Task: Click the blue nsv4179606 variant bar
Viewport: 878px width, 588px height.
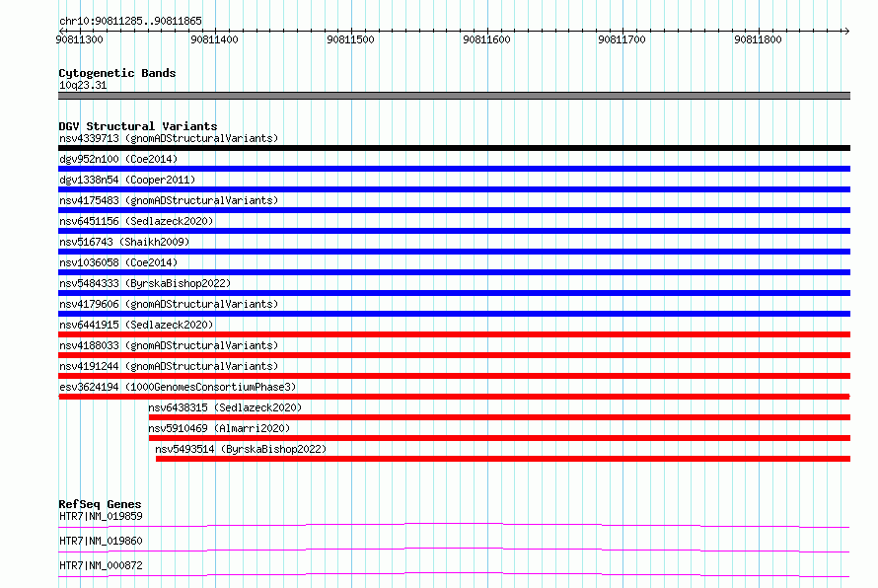Action: point(454,314)
